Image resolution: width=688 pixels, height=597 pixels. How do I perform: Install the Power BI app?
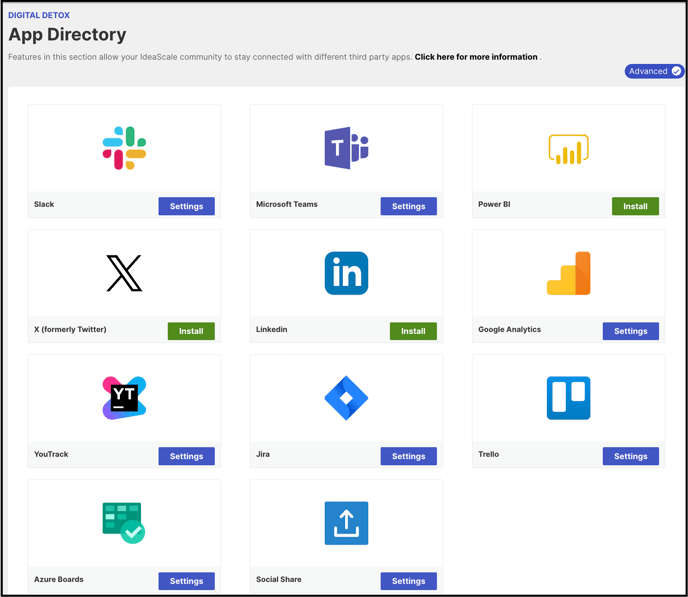point(635,206)
